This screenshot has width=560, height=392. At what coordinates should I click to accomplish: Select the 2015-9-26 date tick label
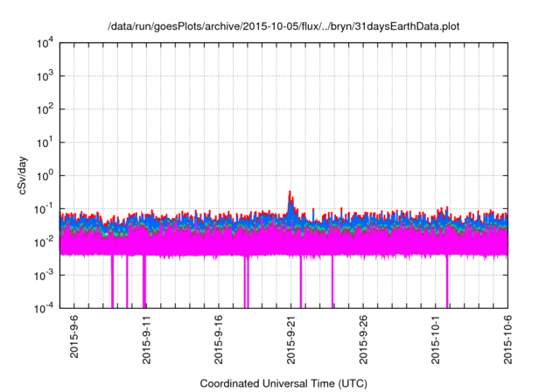(364, 339)
